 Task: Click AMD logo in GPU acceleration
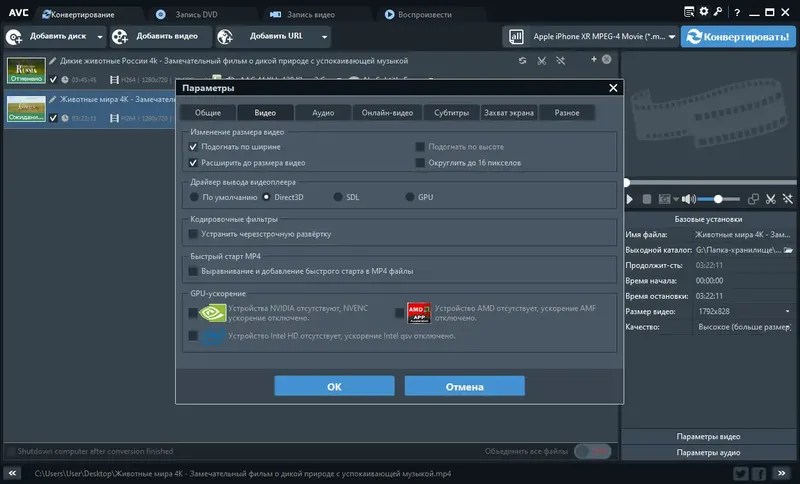419,313
